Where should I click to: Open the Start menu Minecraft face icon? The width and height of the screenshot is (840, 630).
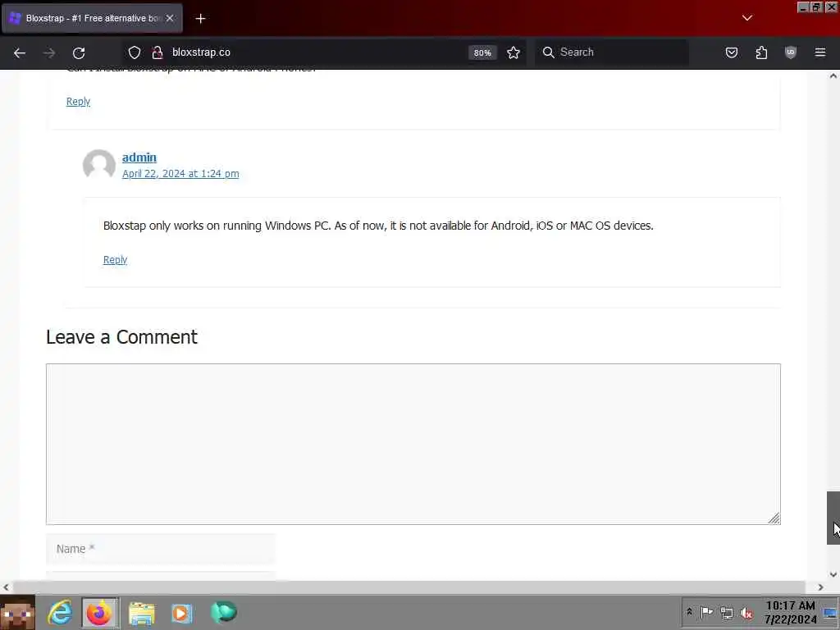coord(18,613)
